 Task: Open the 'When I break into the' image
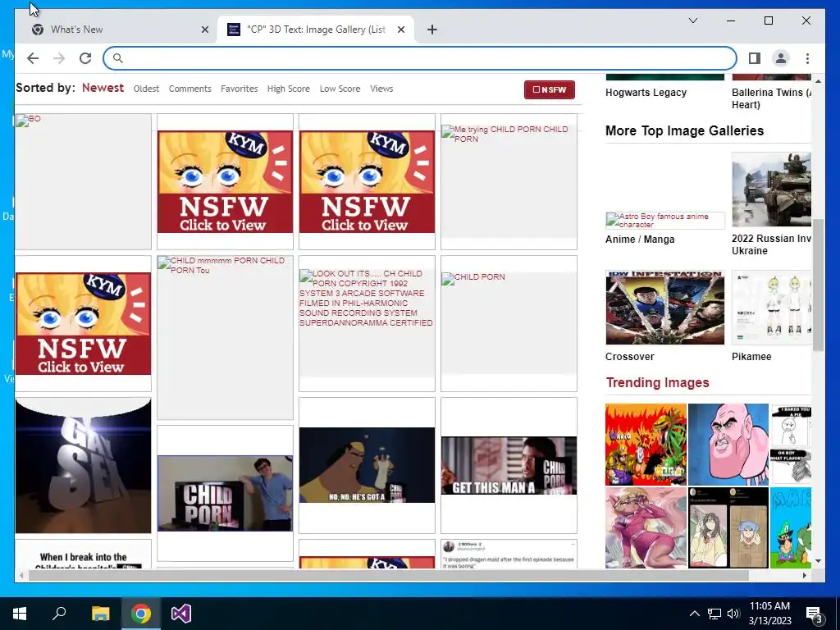pyautogui.click(x=83, y=555)
